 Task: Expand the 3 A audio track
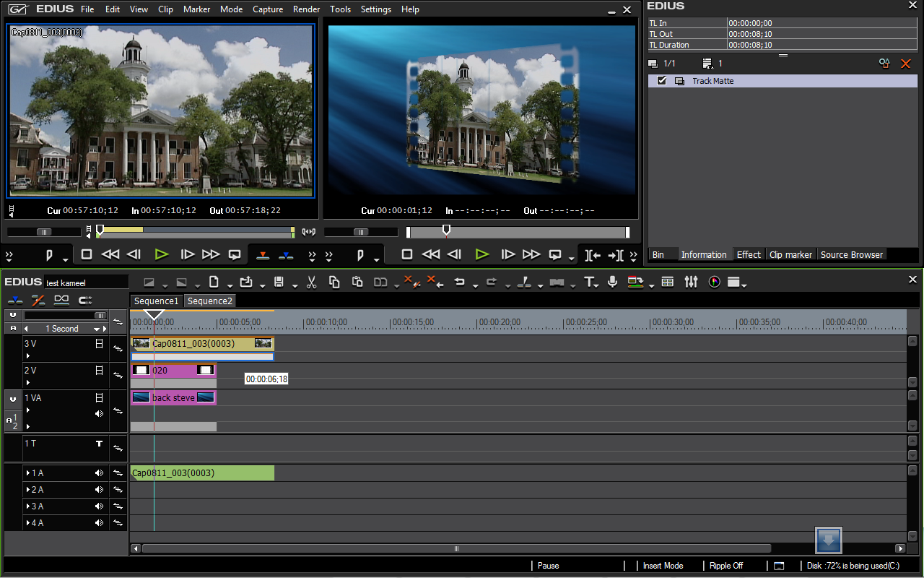tap(27, 506)
